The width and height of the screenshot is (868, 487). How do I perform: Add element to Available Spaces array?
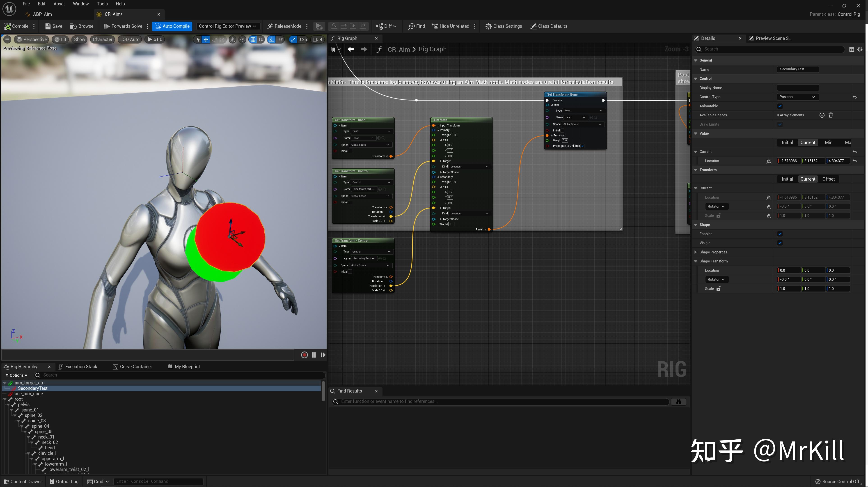[x=822, y=115]
